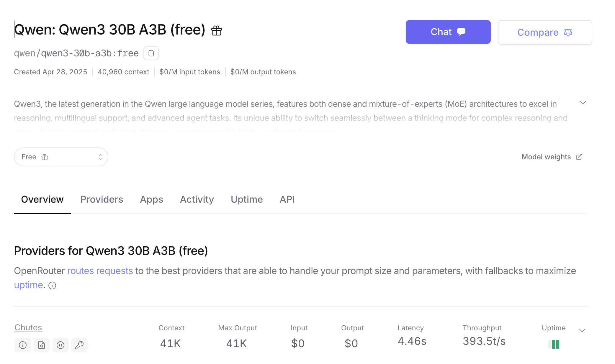Click the Compare button
Viewport: 615px width, 364px height.
pyautogui.click(x=545, y=32)
